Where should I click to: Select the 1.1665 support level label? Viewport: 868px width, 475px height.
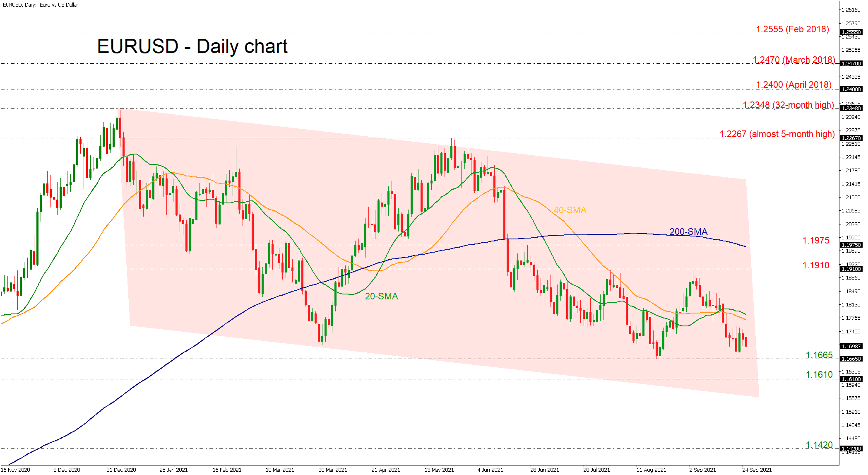(x=819, y=355)
